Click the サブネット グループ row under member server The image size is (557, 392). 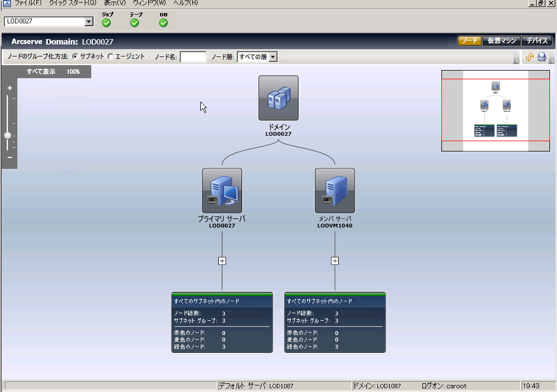point(313,320)
